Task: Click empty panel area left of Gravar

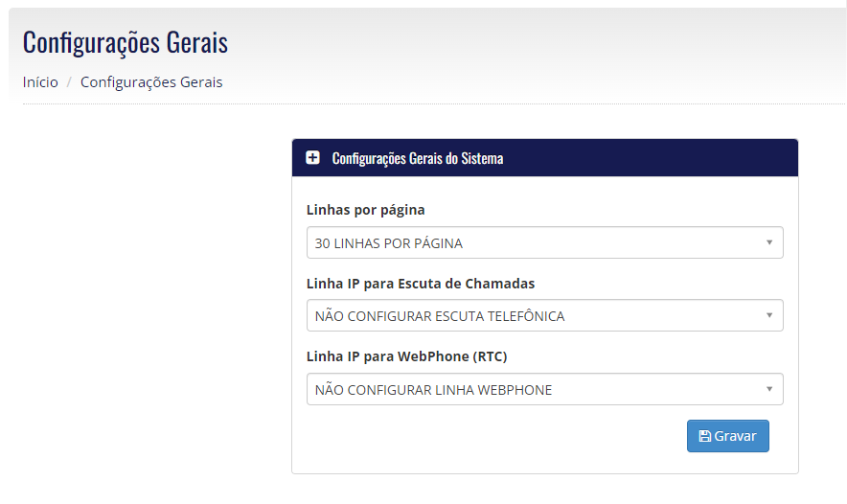Action: pyautogui.click(x=486, y=436)
